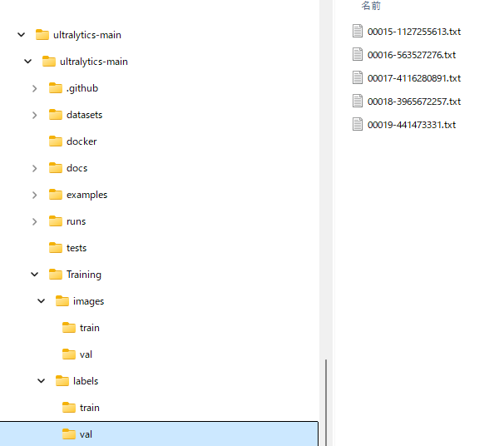This screenshot has height=446, width=504.
Task: Click the labels folder icon
Action: pyautogui.click(x=62, y=381)
